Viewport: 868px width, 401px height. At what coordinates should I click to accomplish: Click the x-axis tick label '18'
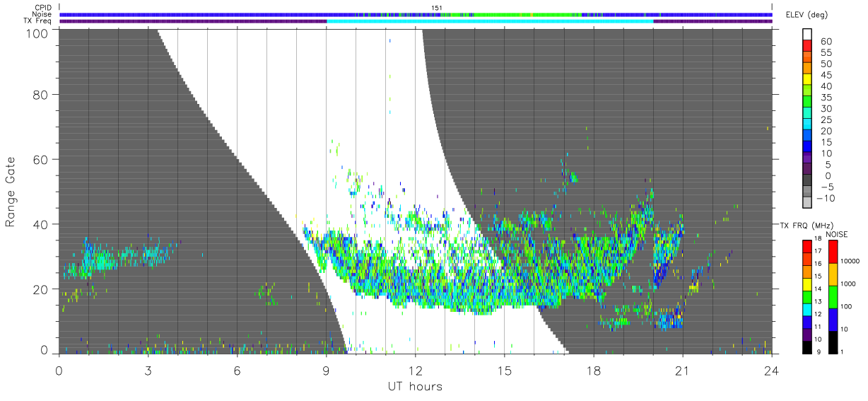click(x=593, y=370)
